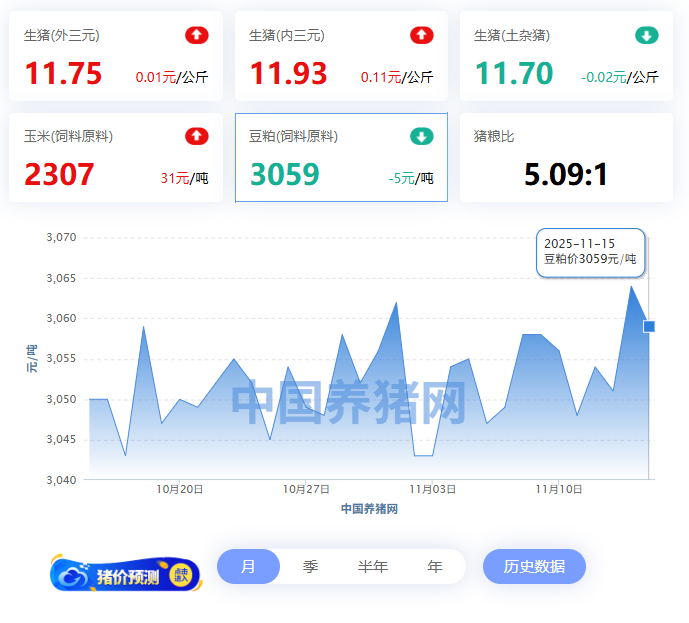Click the 11.75 price for 外三元
This screenshot has width=689, height=623.
[x=63, y=74]
